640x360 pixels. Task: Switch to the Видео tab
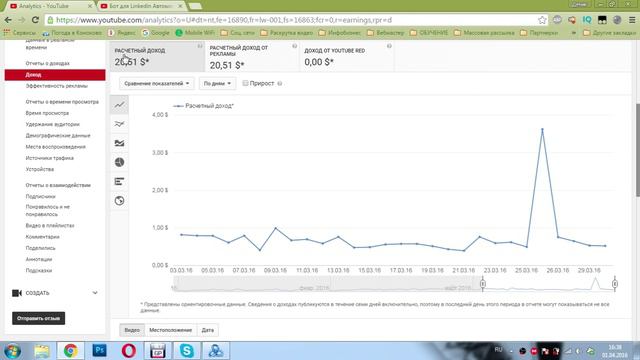tap(132, 330)
